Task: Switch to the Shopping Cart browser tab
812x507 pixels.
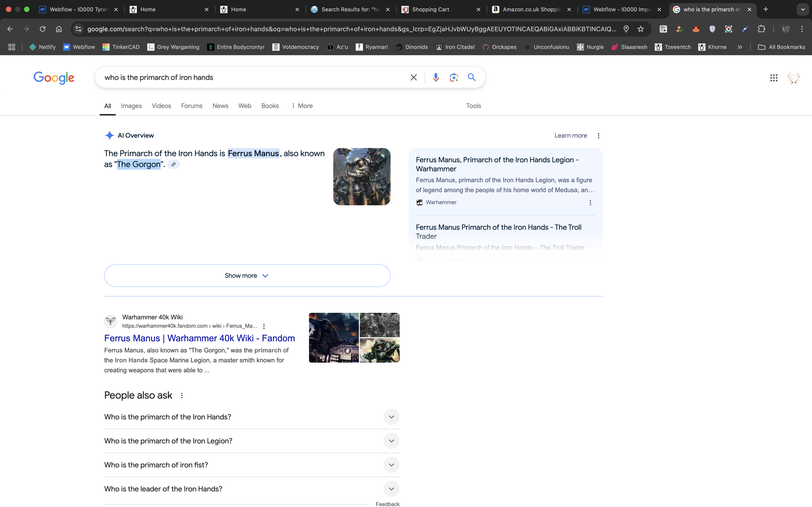Action: click(430, 9)
